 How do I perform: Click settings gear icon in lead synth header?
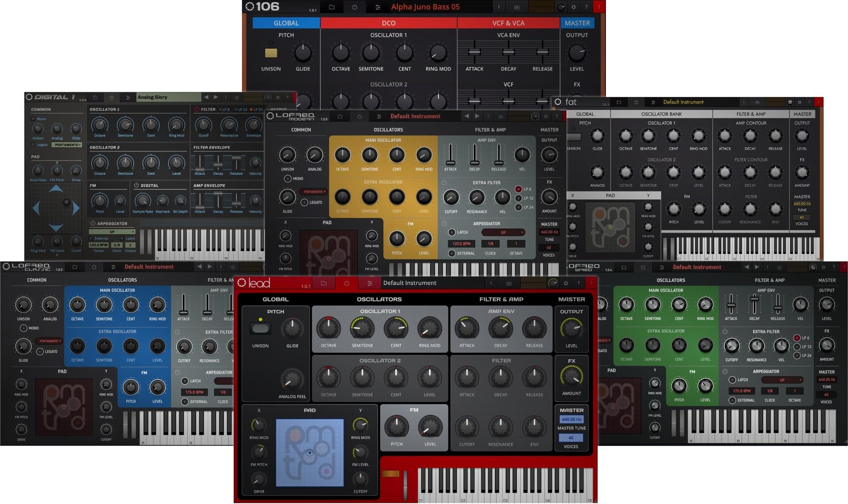566,283
